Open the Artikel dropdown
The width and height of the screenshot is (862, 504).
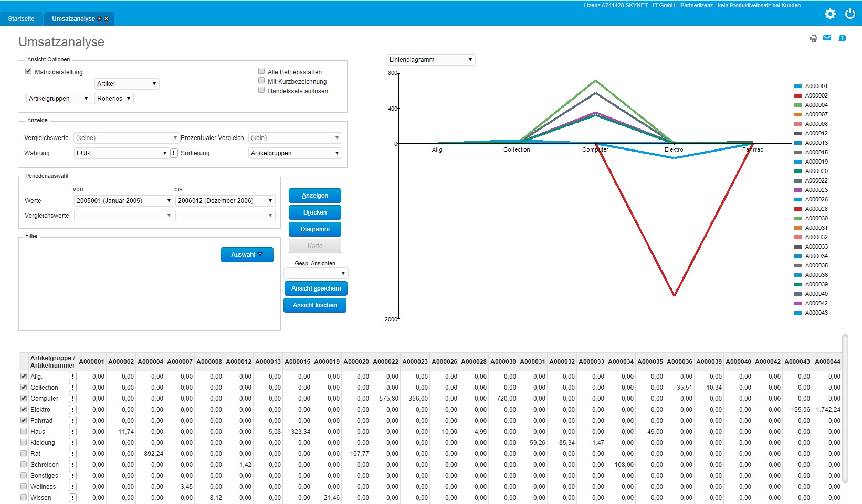pyautogui.click(x=127, y=84)
